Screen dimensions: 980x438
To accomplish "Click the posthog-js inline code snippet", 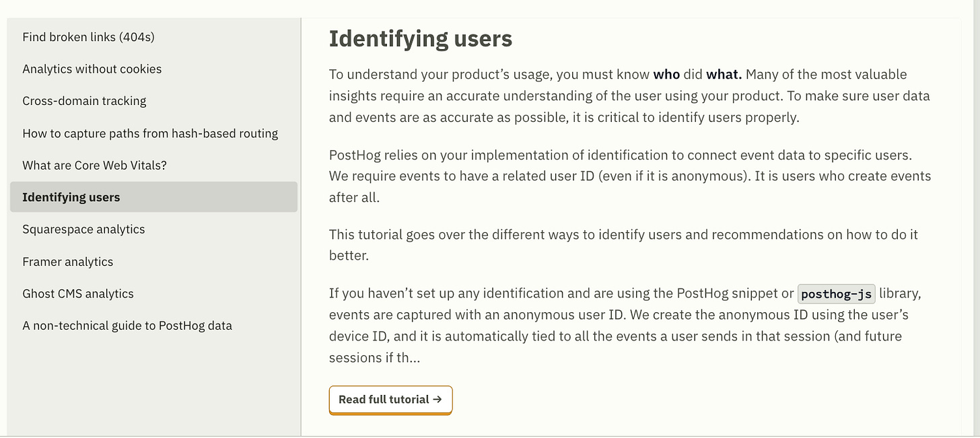I will (837, 293).
